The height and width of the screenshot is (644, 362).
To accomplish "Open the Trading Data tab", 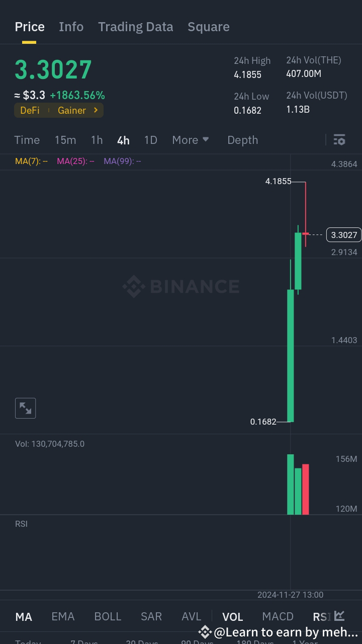I will pos(135,27).
